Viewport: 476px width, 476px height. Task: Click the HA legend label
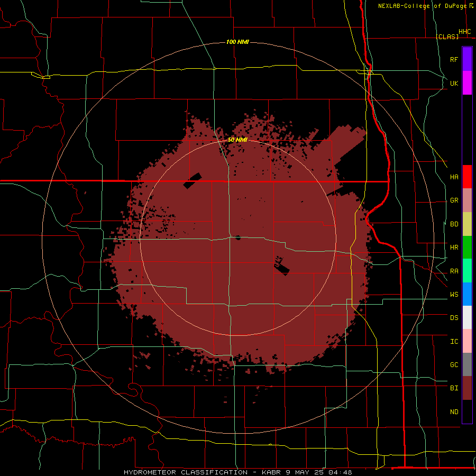point(454,177)
